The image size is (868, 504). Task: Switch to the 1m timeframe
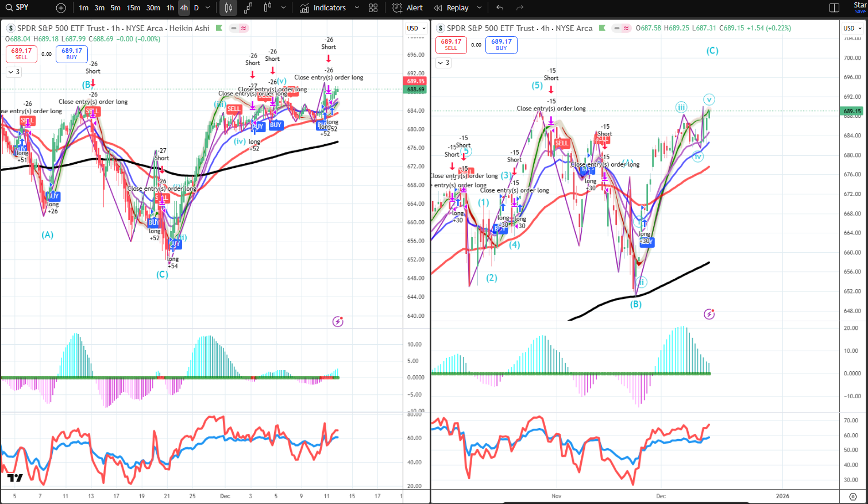click(84, 8)
